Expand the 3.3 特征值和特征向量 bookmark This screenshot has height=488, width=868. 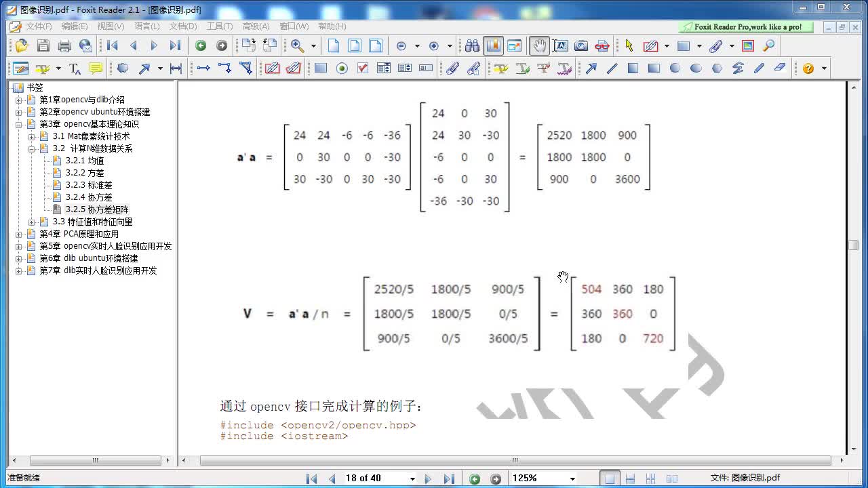[32, 222]
